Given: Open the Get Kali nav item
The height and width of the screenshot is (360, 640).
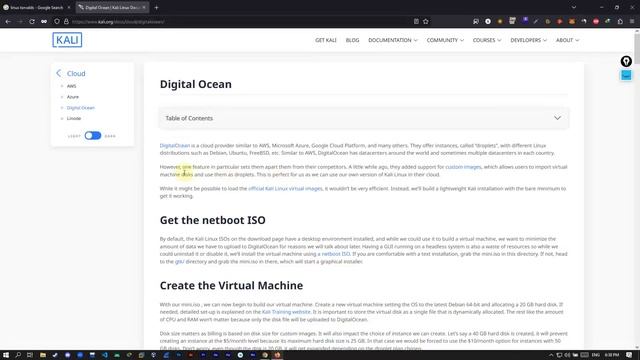Looking at the screenshot, I should [x=326, y=40].
